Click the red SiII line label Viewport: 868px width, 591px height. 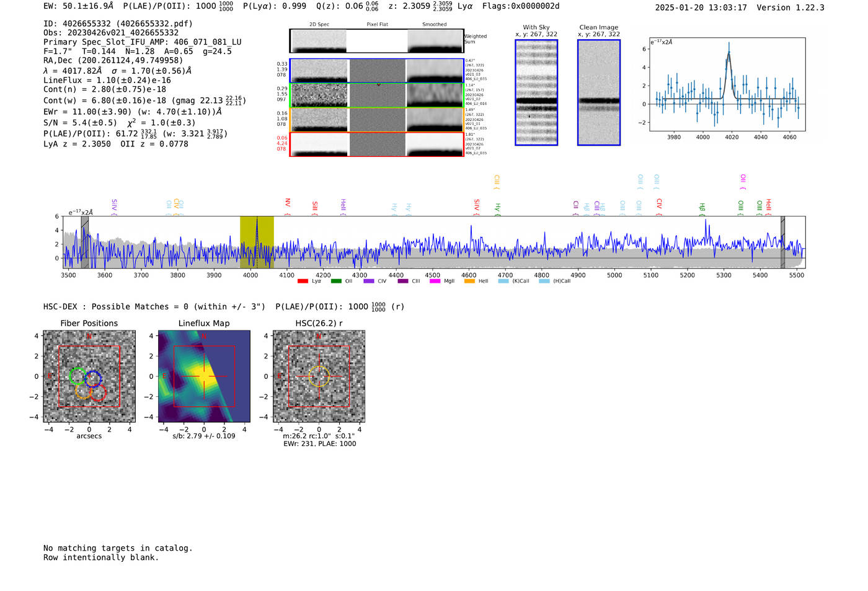(314, 207)
